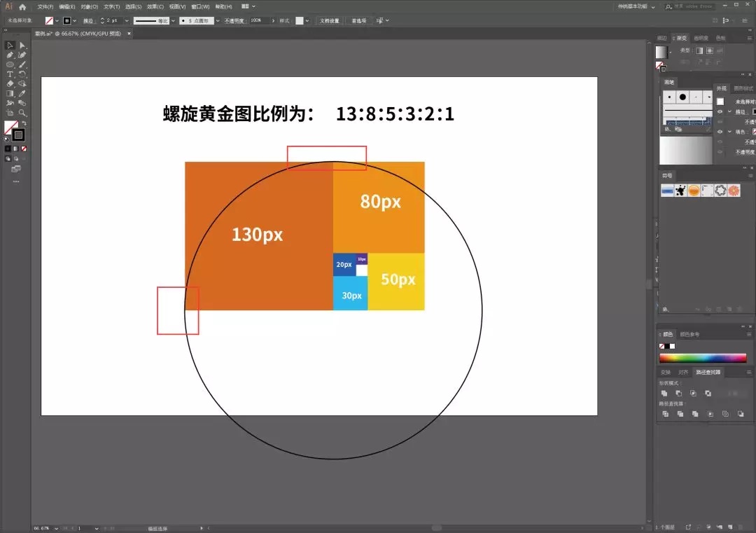
Task: Click the Minus Front shape mode icon
Action: click(679, 394)
